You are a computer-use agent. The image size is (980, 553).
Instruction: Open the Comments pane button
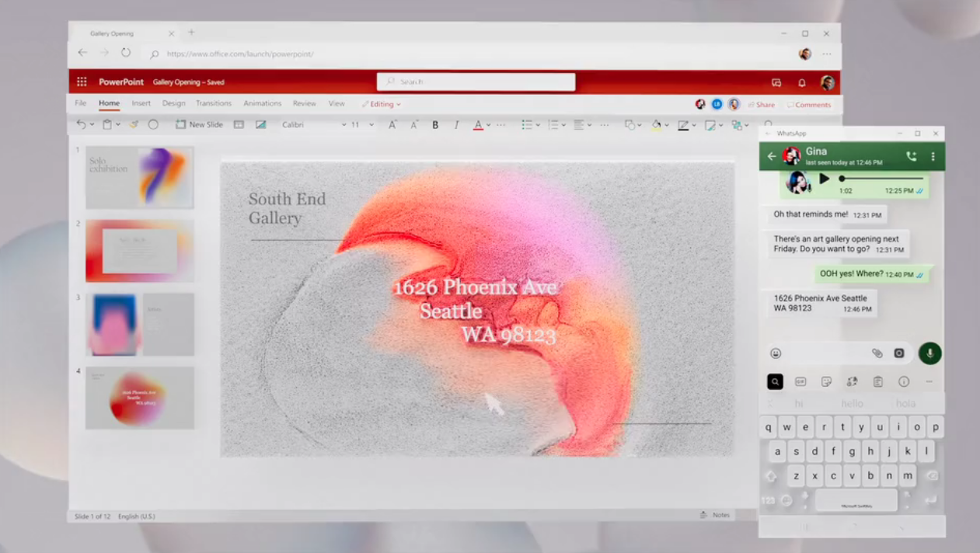pyautogui.click(x=809, y=105)
